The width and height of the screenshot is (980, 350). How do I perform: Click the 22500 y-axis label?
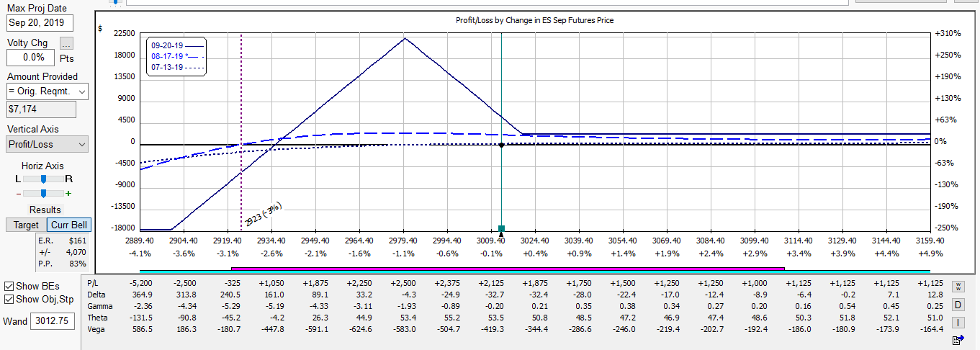(x=125, y=34)
